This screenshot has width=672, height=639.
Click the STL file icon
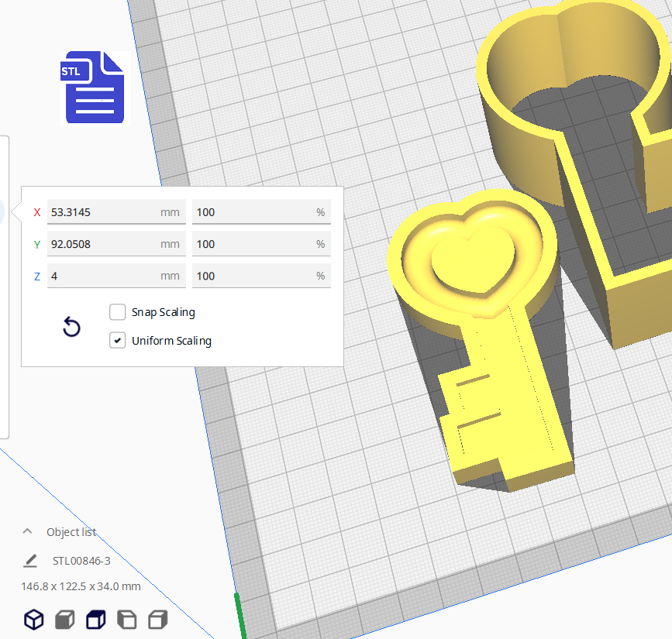click(95, 88)
